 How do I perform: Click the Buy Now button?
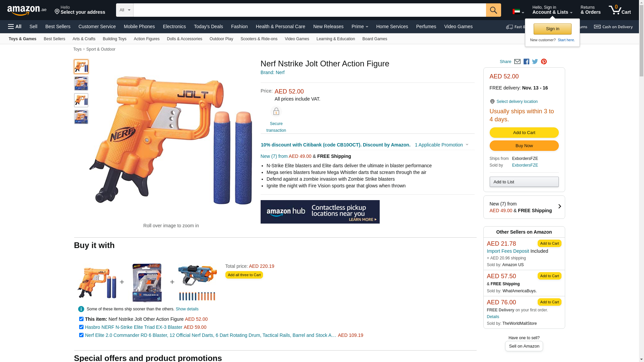click(524, 146)
